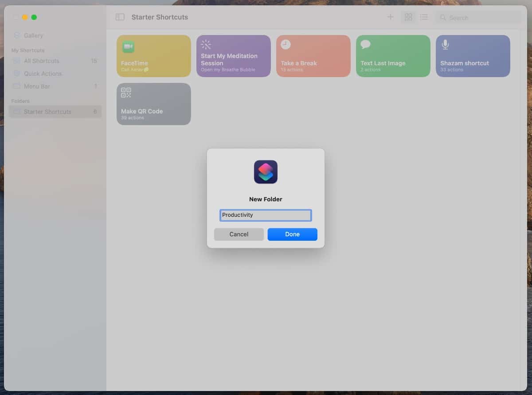Click the Quick Actions gear icon
Viewport: 532px width, 395px height.
pos(17,74)
